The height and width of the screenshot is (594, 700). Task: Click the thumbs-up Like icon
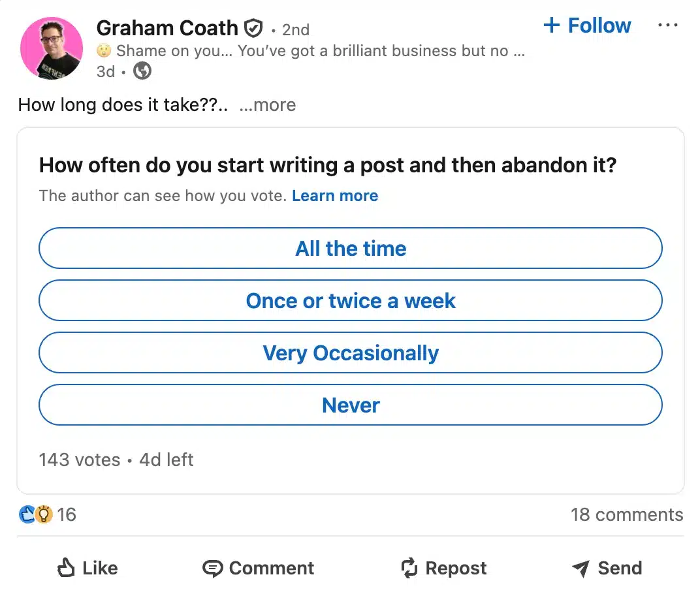coord(66,568)
